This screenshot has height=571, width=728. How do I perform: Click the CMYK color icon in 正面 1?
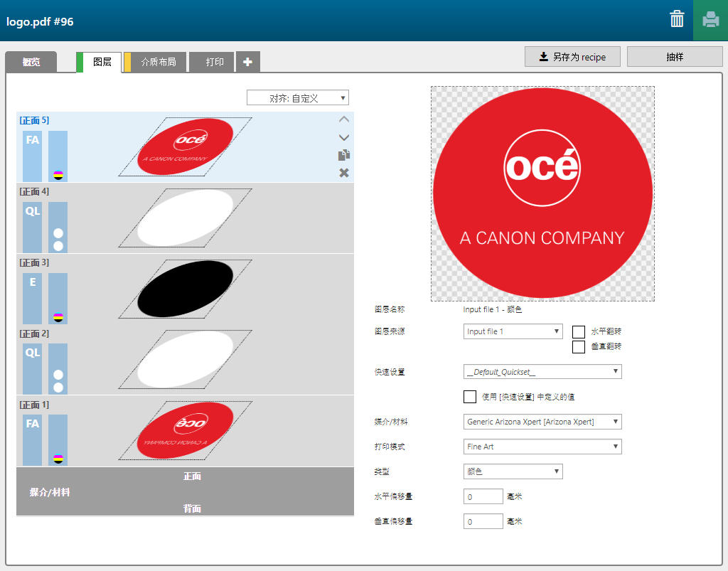tap(58, 459)
